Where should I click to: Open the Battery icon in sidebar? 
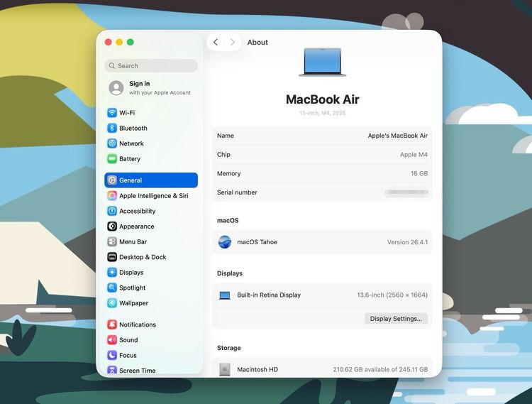112,158
